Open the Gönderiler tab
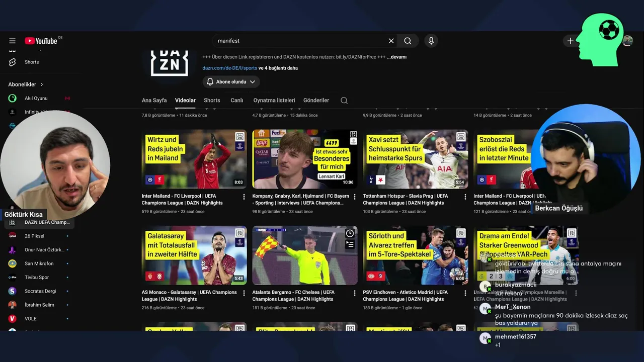 [316, 101]
